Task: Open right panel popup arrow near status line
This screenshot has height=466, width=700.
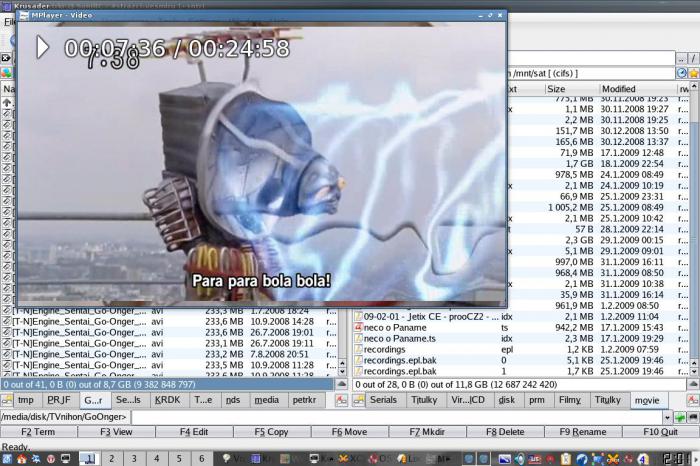Action: [693, 384]
